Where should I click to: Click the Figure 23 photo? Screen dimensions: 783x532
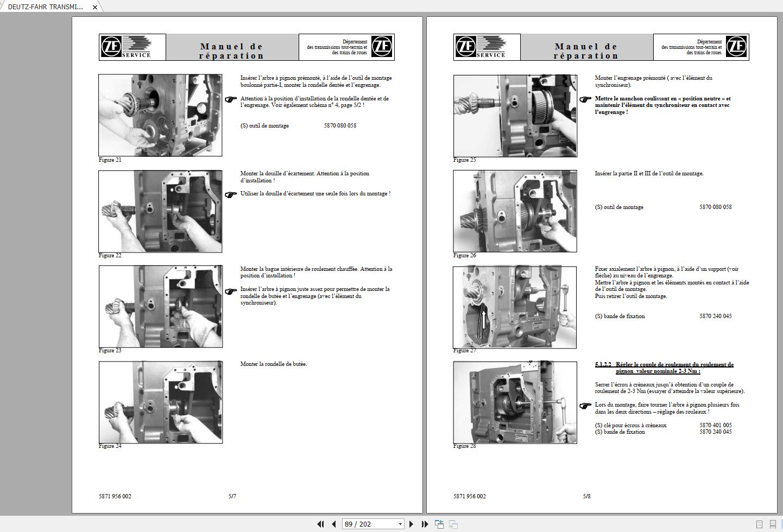pyautogui.click(x=160, y=306)
